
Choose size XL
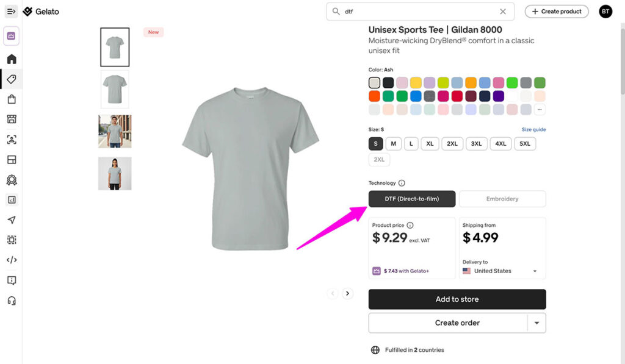(430, 144)
